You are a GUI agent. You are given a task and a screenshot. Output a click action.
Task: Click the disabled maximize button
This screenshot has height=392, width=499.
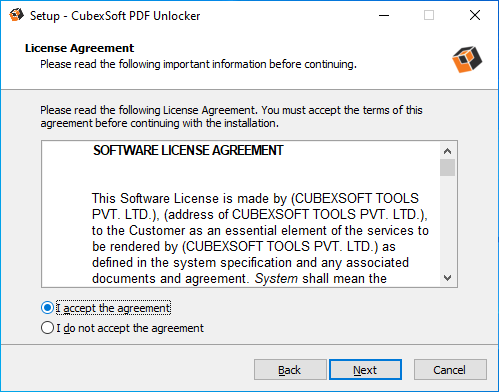[429, 15]
